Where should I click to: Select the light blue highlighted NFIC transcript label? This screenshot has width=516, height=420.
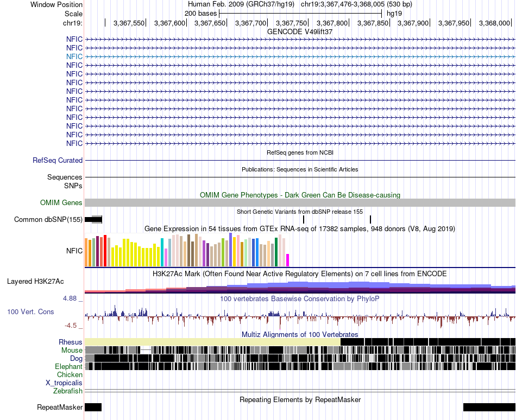(x=74, y=56)
